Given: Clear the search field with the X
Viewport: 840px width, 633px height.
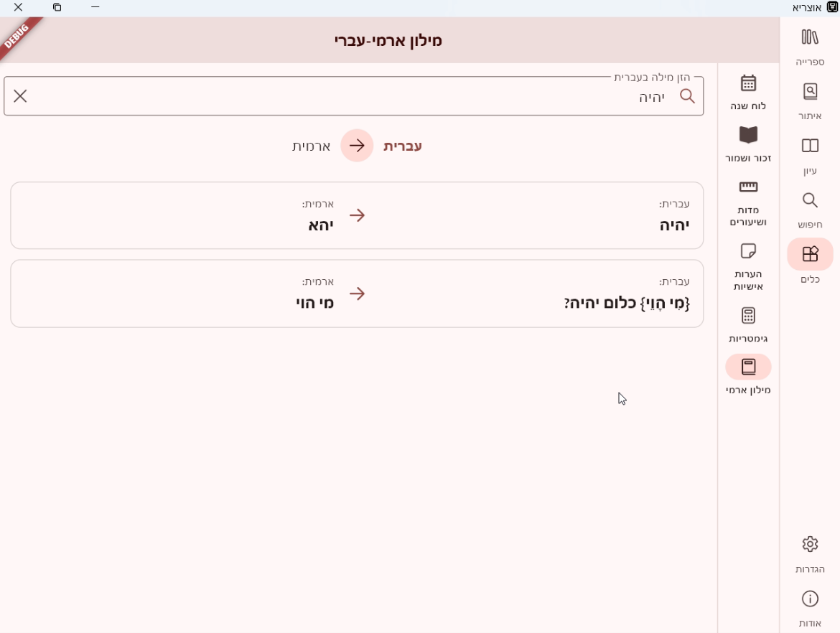Looking at the screenshot, I should 20,96.
